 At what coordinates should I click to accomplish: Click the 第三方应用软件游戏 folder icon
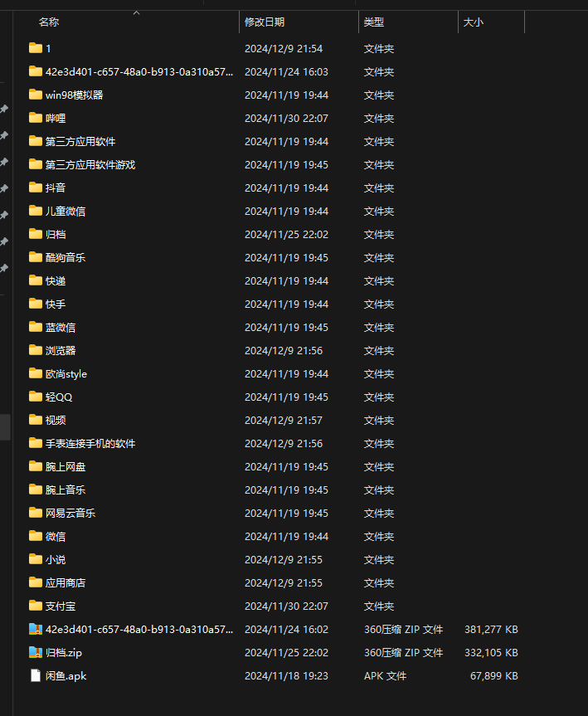[35, 164]
